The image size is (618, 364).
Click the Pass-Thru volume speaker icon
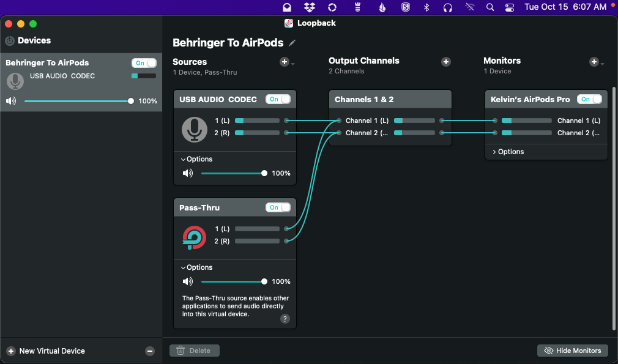188,281
